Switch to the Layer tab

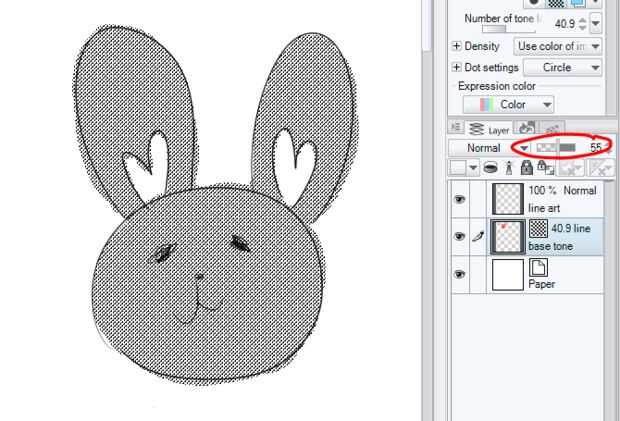coord(490,129)
